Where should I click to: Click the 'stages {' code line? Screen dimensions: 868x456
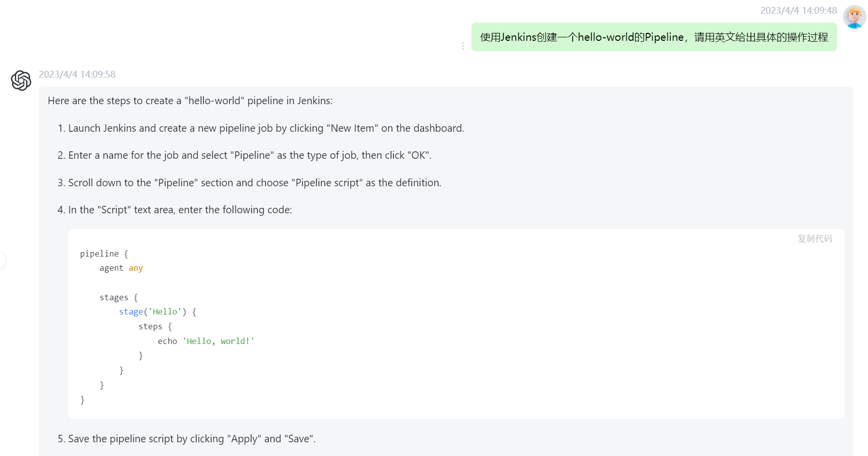tap(119, 297)
